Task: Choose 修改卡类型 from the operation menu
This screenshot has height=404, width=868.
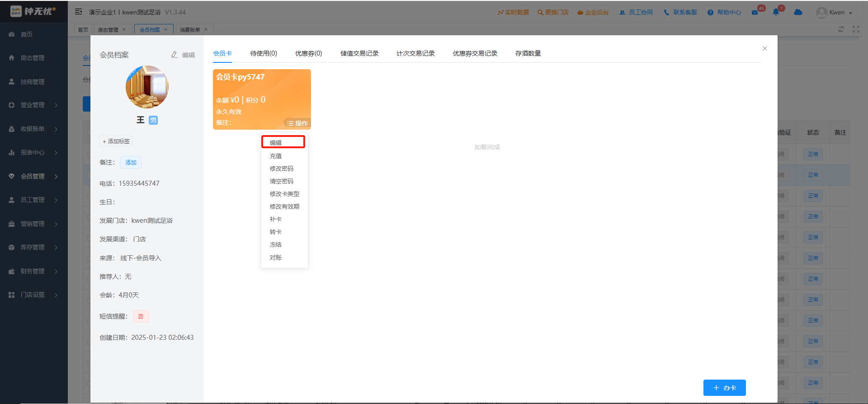Action: [284, 194]
